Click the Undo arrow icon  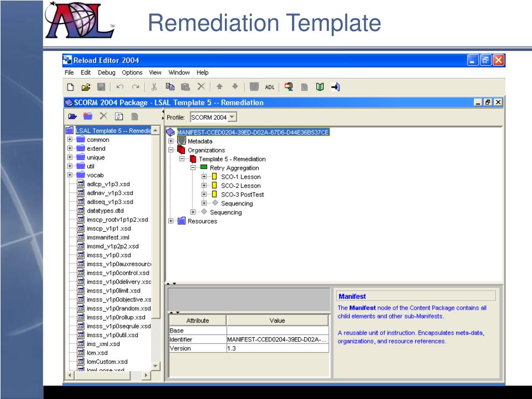[x=120, y=87]
